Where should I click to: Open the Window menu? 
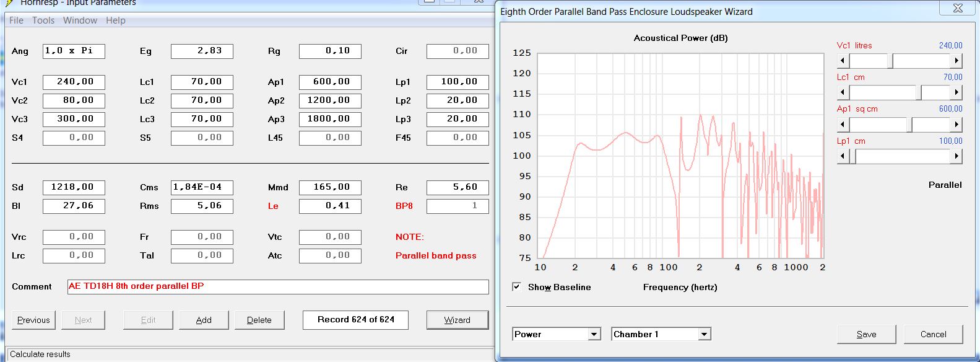(x=80, y=20)
